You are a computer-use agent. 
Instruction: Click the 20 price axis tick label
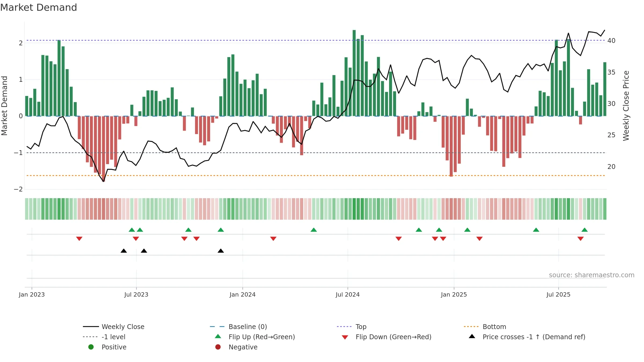[x=611, y=167]
